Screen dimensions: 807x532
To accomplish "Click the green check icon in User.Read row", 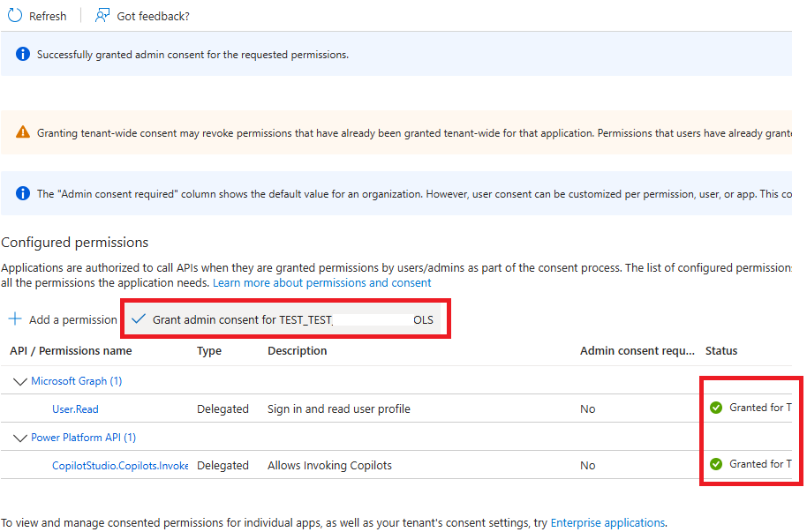I will (716, 408).
